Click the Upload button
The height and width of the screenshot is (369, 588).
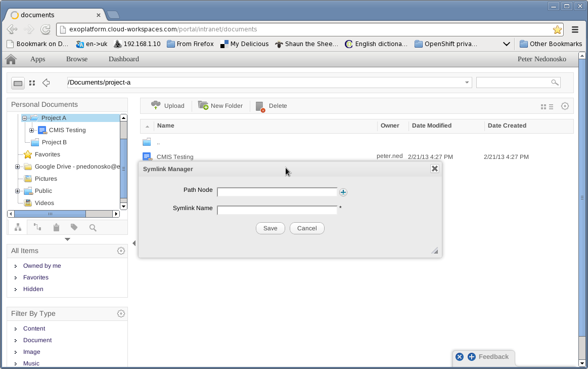pos(168,106)
